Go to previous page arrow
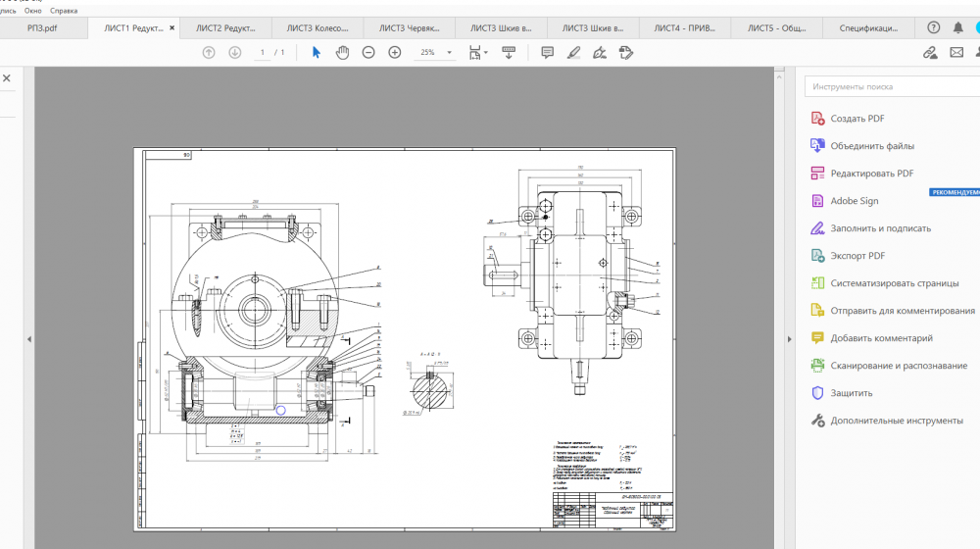The height and width of the screenshot is (549, 980). [x=209, y=52]
